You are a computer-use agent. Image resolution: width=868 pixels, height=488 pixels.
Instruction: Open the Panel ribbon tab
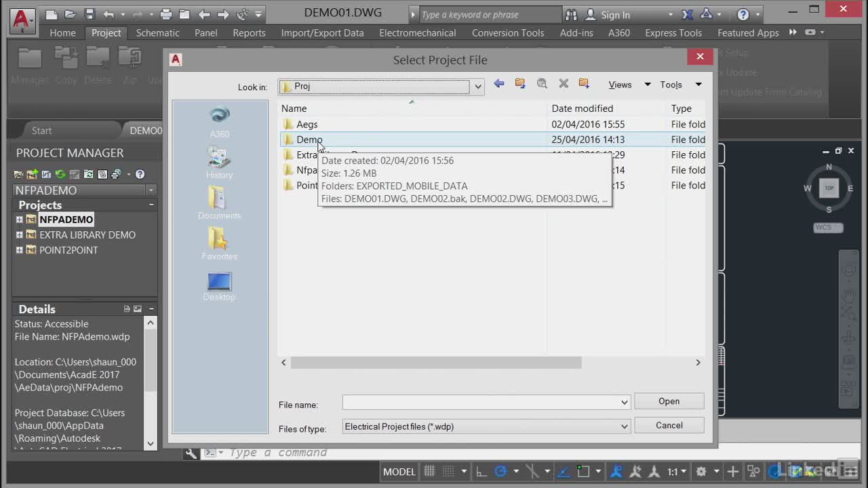(x=206, y=33)
